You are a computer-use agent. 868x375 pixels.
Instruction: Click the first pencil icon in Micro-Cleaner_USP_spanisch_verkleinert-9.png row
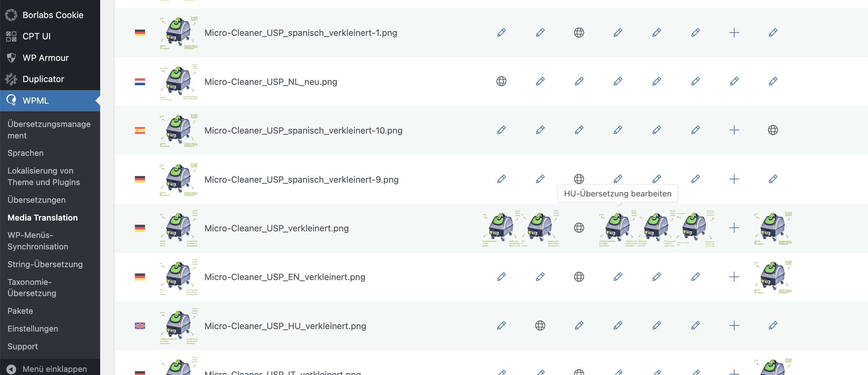501,179
